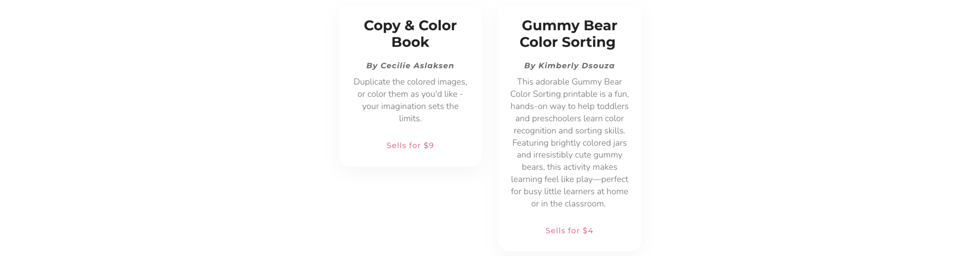Click the line 'This adorable Gummy Bear'
This screenshot has height=256, width=980.
pyautogui.click(x=569, y=82)
